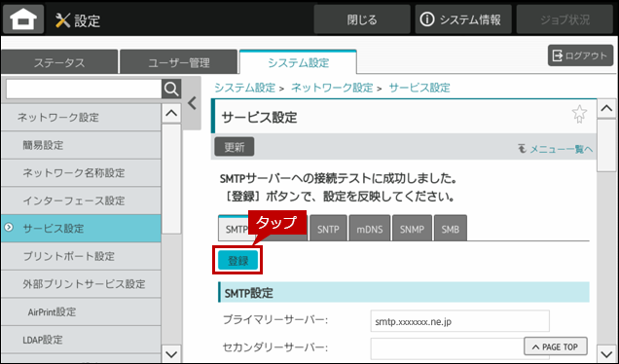The width and height of the screenshot is (619, 364).
Task: Click the main panel down arrow button
Action: 606,353
